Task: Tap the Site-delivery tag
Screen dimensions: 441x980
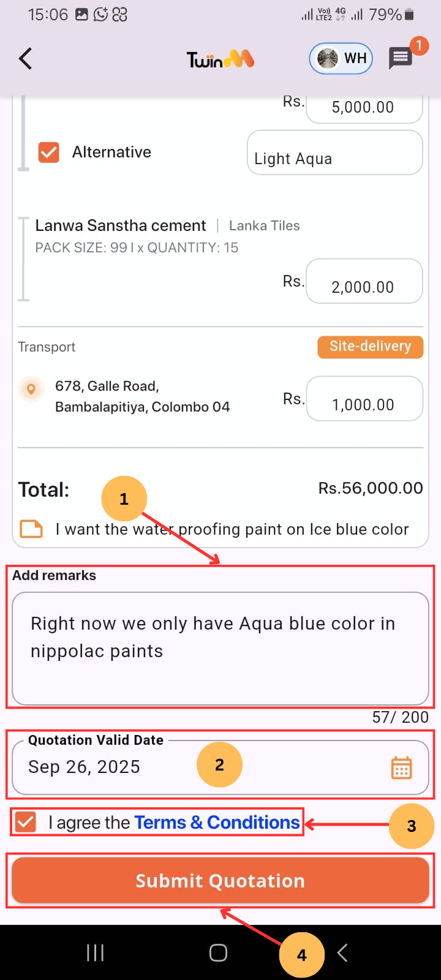Action: tap(370, 347)
